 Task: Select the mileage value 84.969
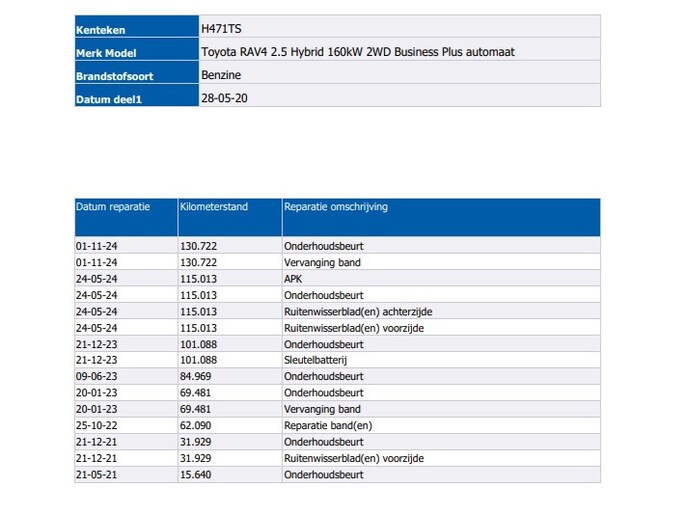coord(198,377)
